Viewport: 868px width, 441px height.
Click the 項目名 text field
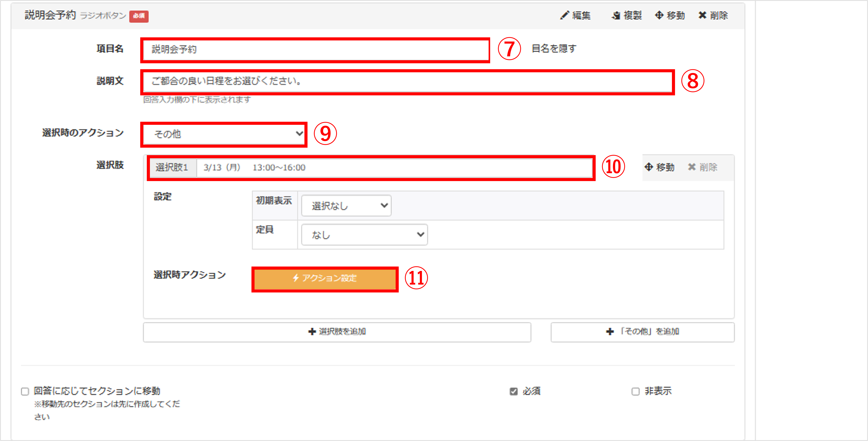point(315,49)
